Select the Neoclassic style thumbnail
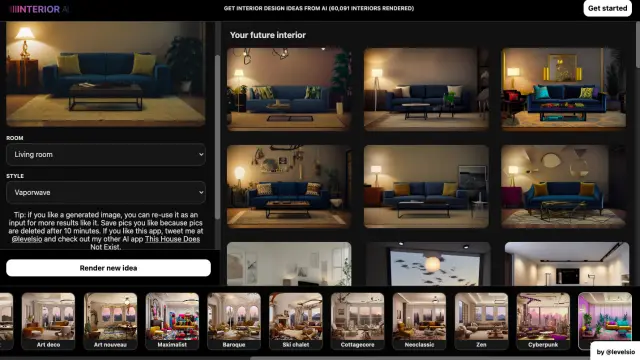Screen dimensions: 640x360 coord(419,321)
